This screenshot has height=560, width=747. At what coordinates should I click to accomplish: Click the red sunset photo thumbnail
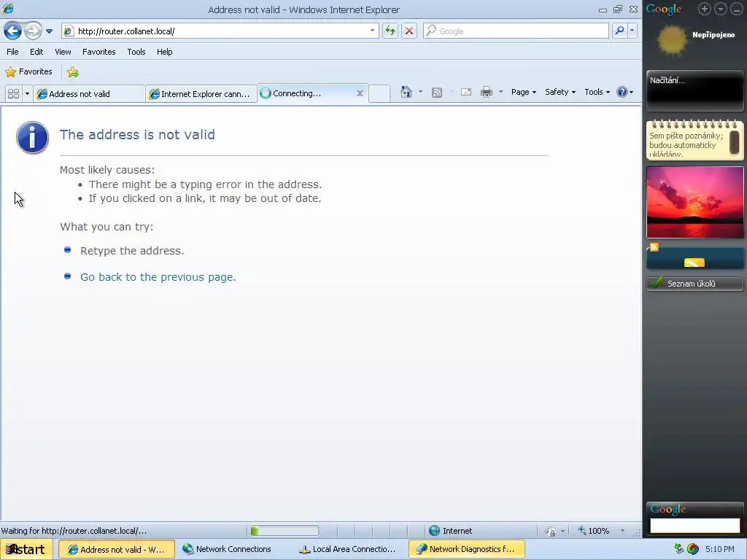point(694,202)
